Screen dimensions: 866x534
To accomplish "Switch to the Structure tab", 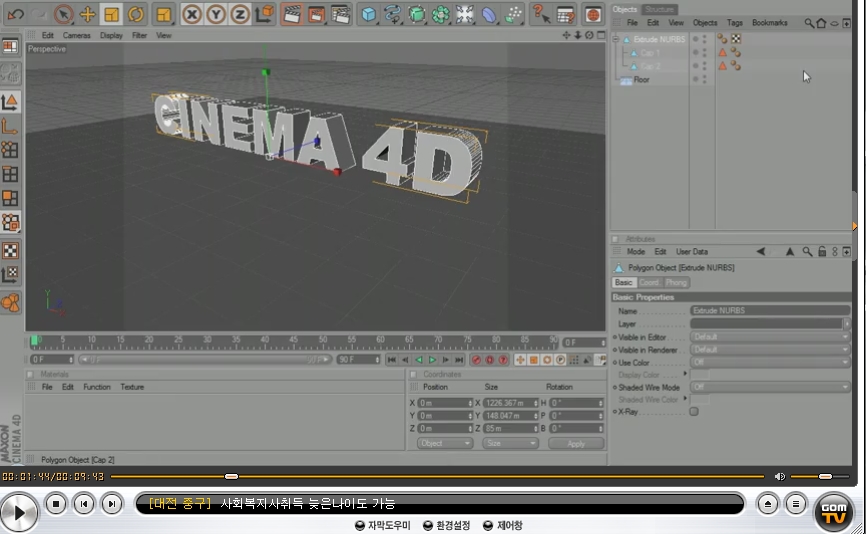I will (x=659, y=9).
